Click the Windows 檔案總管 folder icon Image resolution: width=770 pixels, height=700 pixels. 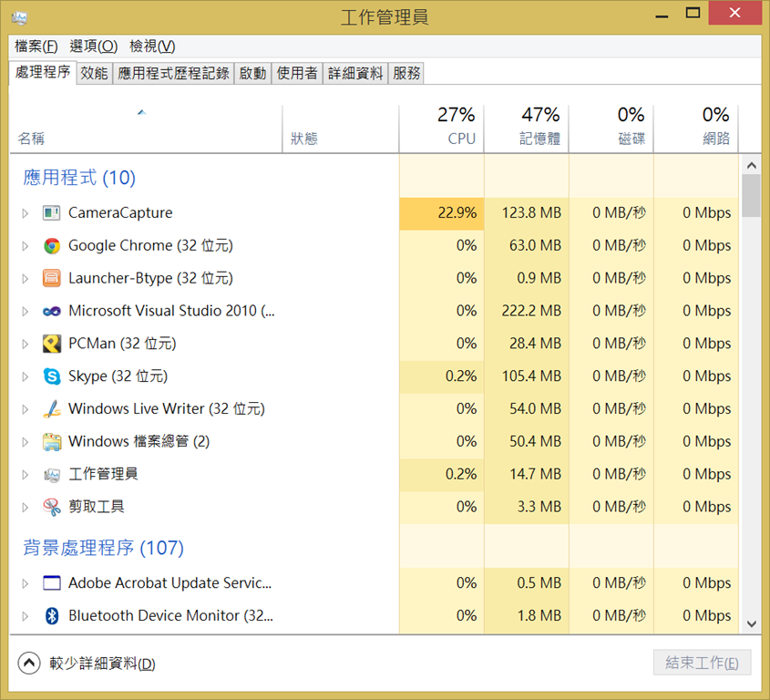(52, 442)
